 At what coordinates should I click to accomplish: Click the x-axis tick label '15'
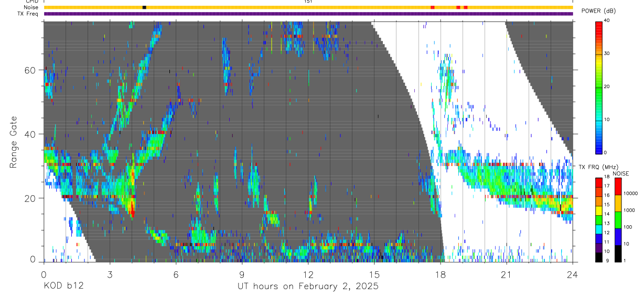(374, 273)
